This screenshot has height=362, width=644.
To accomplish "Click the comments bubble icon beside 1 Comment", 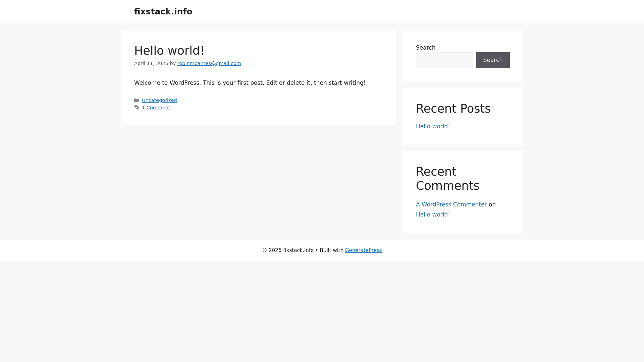I will pyautogui.click(x=137, y=108).
